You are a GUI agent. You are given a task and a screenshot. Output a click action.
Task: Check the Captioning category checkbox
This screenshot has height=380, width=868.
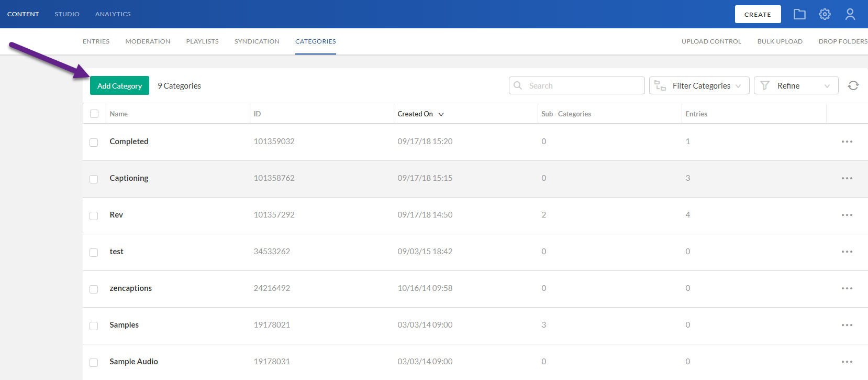click(94, 179)
